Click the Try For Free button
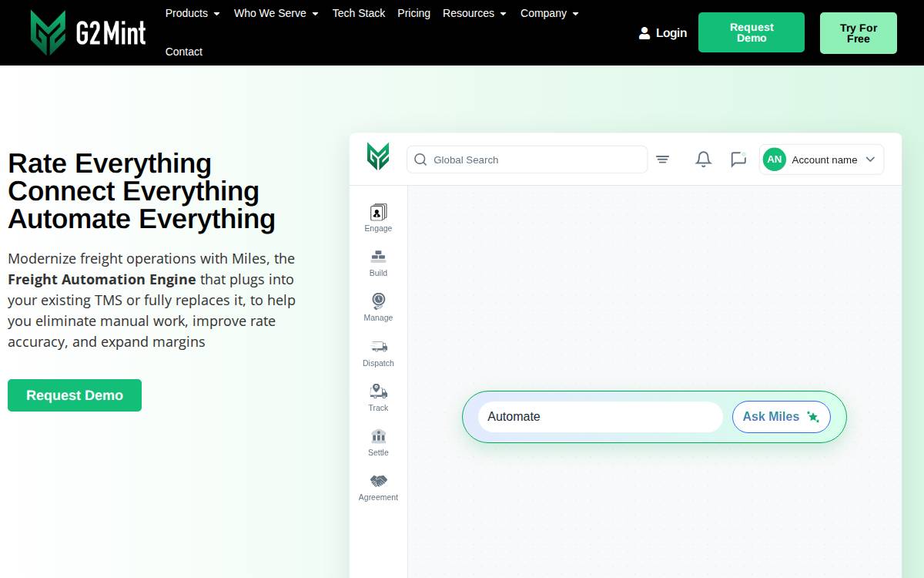The height and width of the screenshot is (578, 924). coord(859,33)
